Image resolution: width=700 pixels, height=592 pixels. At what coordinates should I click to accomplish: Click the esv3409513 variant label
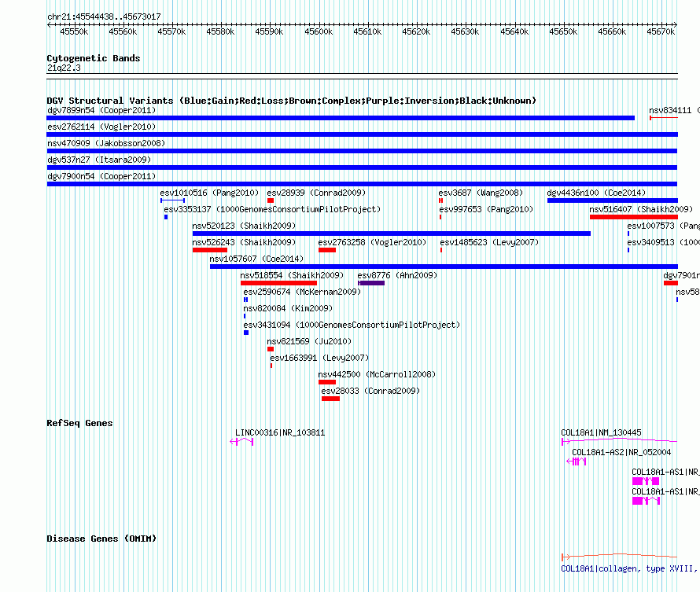pos(663,242)
